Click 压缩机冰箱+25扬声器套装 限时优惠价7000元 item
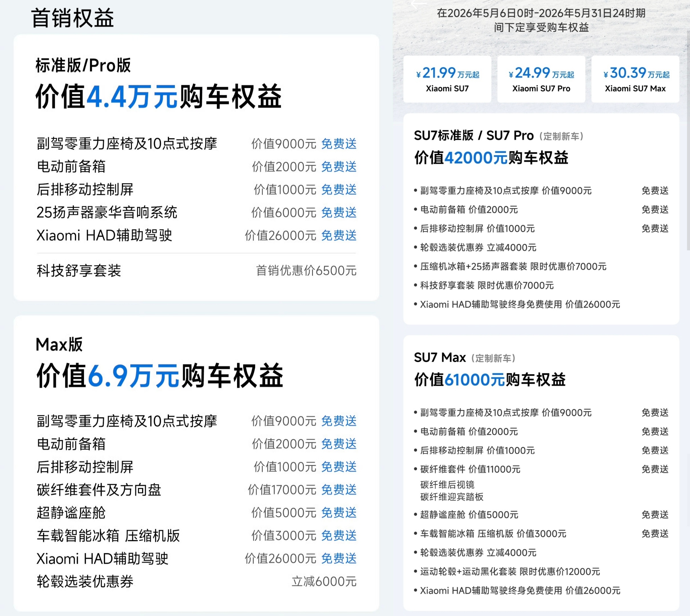The width and height of the screenshot is (690, 616). point(513,266)
